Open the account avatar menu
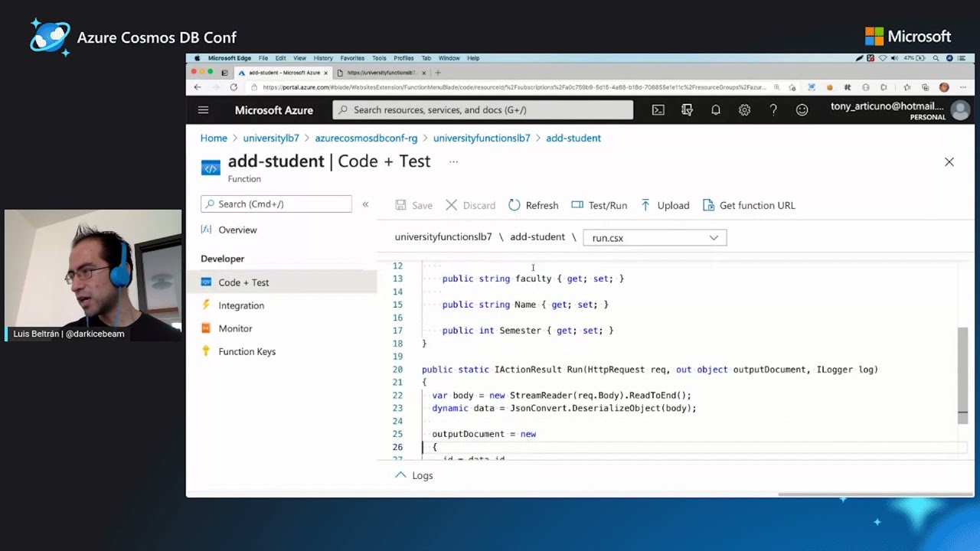This screenshot has height=551, width=980. click(x=959, y=111)
